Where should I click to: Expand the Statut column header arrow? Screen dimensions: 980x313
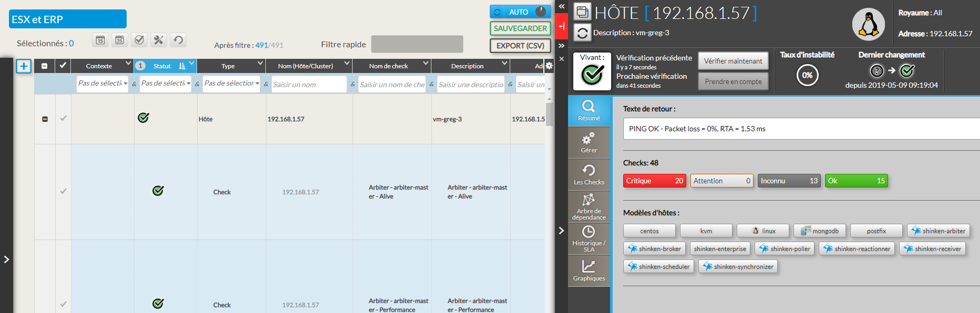[191, 64]
